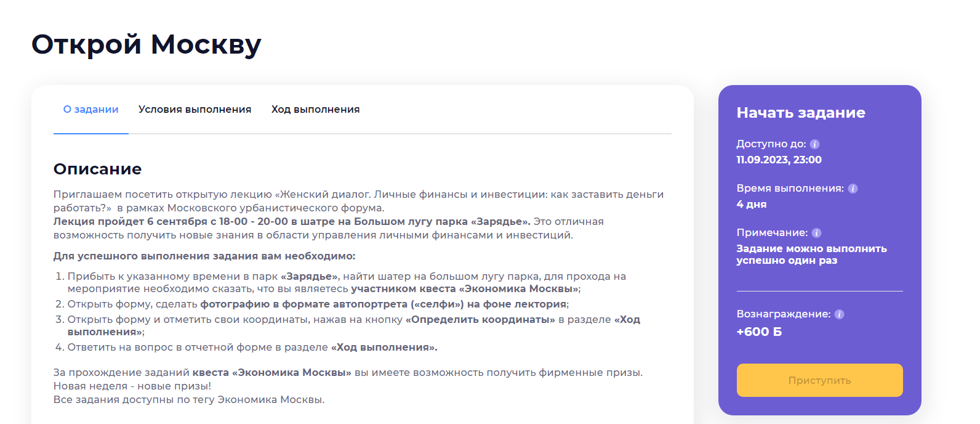The height and width of the screenshot is (424, 980).
Task: Click the Время выполнения label
Action: pyautogui.click(x=790, y=189)
